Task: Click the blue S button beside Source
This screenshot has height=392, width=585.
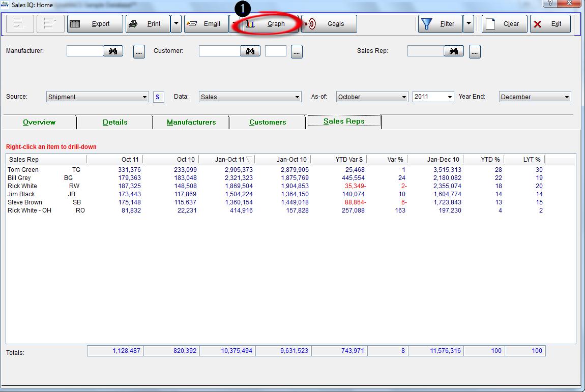Action: click(x=158, y=97)
